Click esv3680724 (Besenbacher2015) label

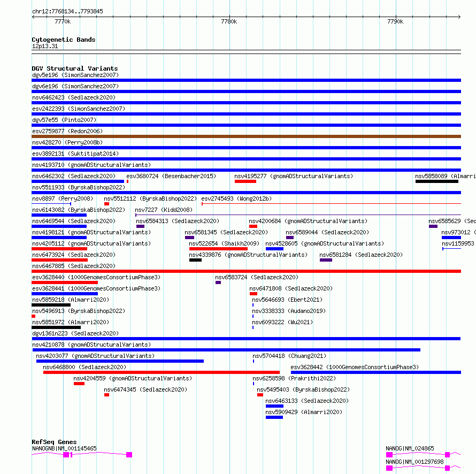pyautogui.click(x=171, y=176)
